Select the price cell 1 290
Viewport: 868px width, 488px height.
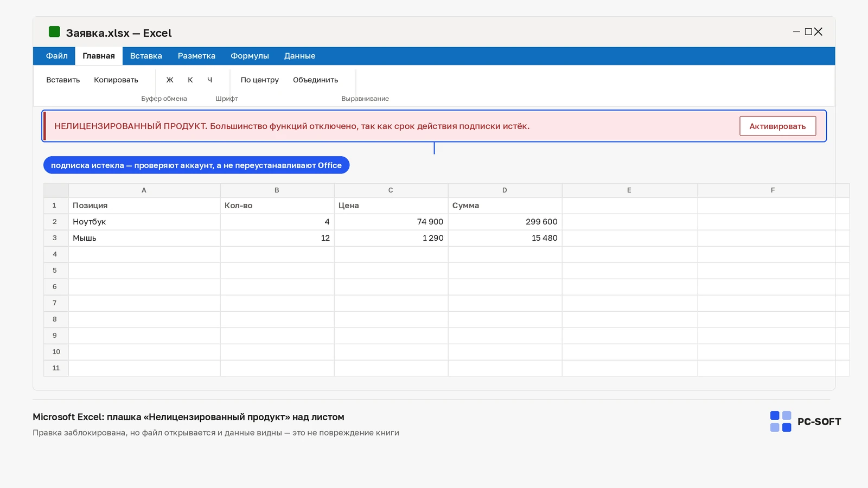pos(391,238)
